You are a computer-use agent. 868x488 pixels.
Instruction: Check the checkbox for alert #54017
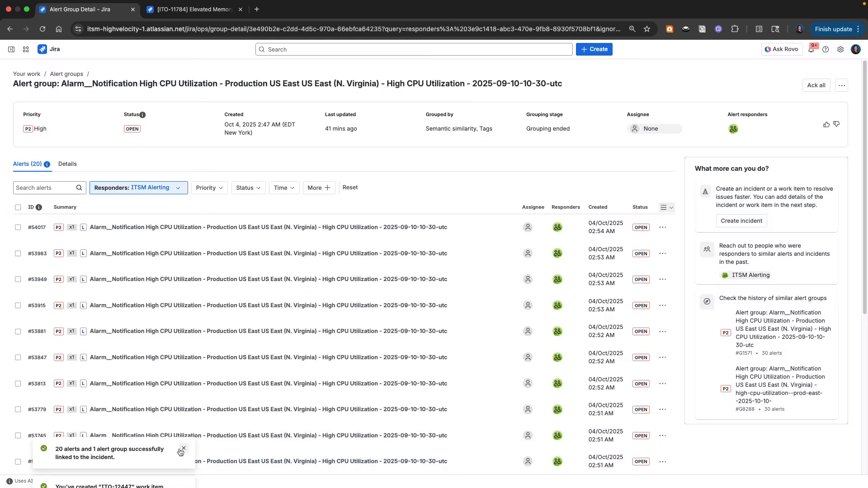pyautogui.click(x=18, y=227)
